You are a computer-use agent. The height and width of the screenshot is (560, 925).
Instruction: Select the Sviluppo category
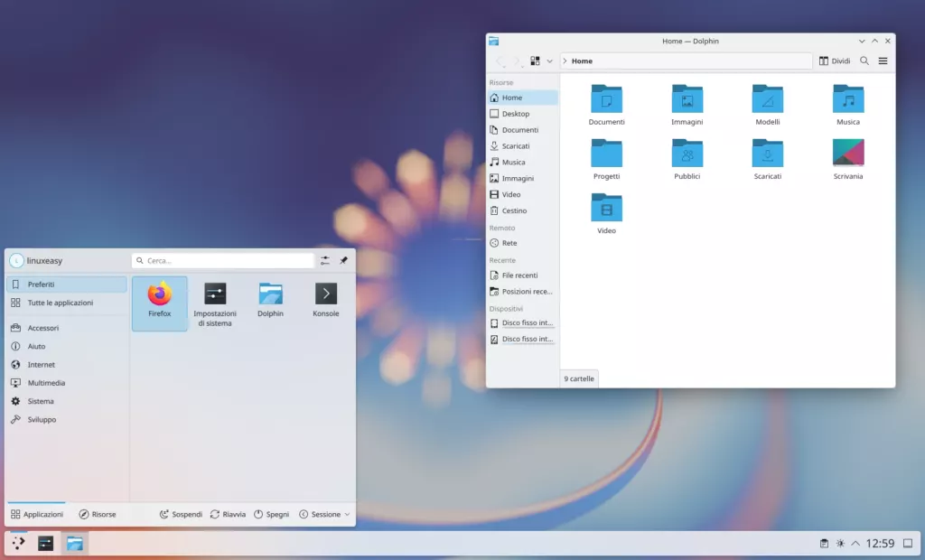[67, 419]
